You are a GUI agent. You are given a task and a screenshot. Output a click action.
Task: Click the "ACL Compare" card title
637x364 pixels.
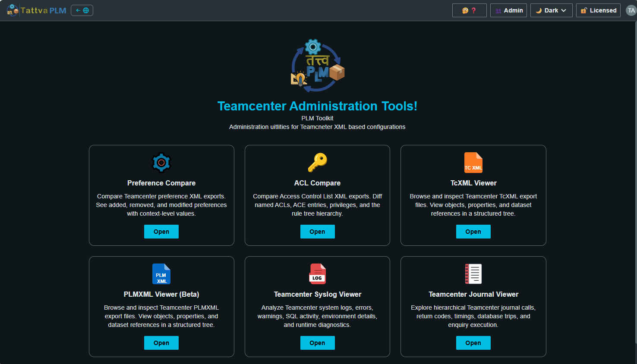pyautogui.click(x=317, y=183)
